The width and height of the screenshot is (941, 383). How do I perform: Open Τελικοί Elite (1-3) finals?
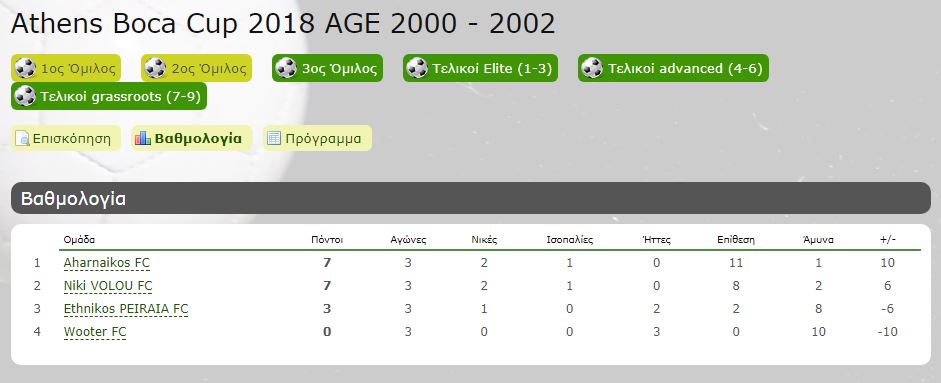480,68
